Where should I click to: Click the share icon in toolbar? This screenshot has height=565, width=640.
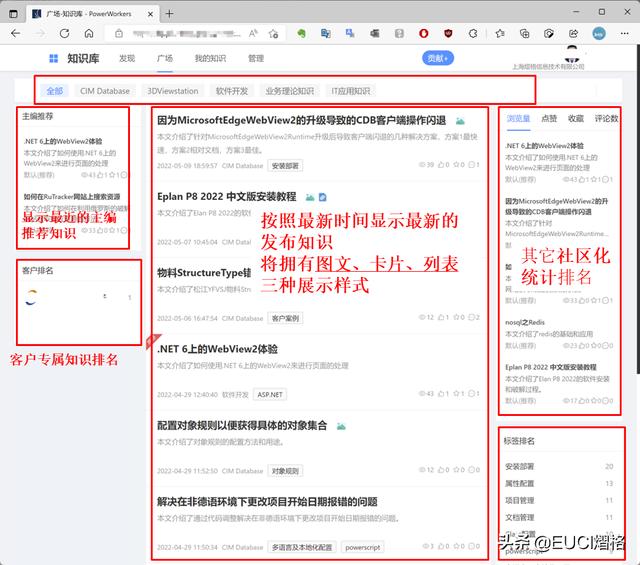pyautogui.click(x=573, y=33)
